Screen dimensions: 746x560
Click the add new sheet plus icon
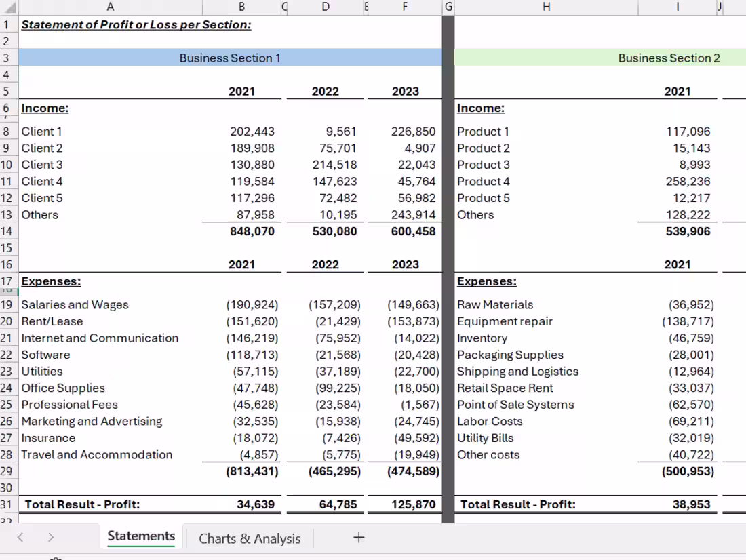[x=358, y=537]
